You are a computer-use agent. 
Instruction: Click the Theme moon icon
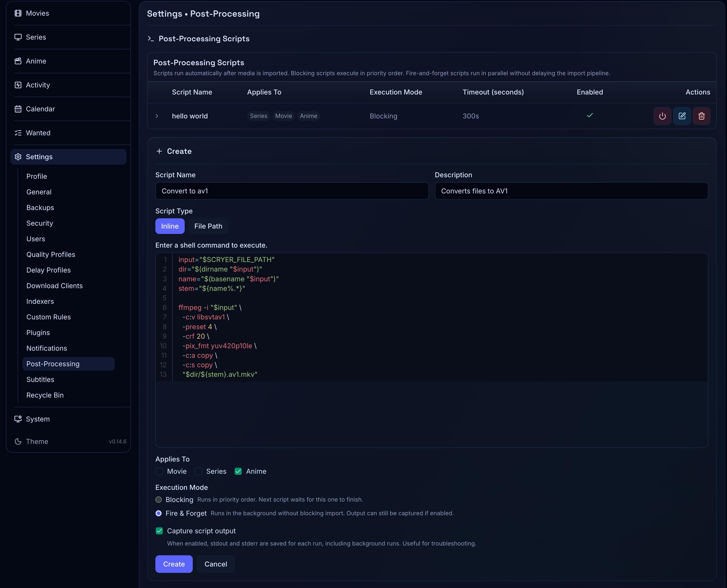coord(18,441)
